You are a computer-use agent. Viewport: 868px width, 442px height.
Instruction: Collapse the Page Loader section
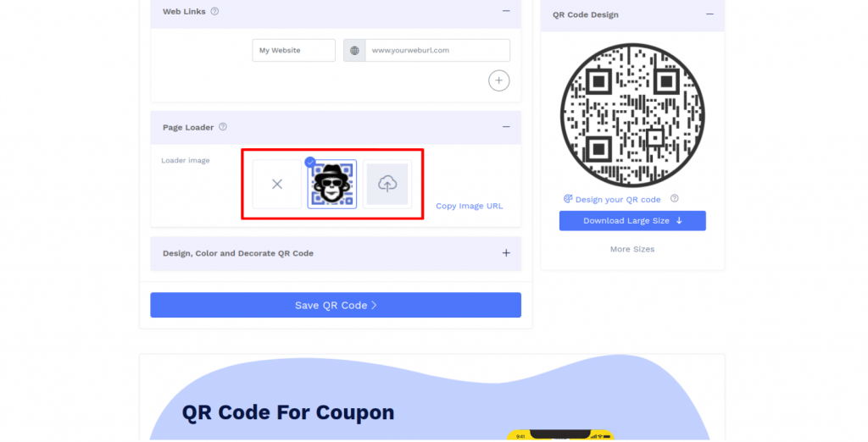tap(506, 127)
